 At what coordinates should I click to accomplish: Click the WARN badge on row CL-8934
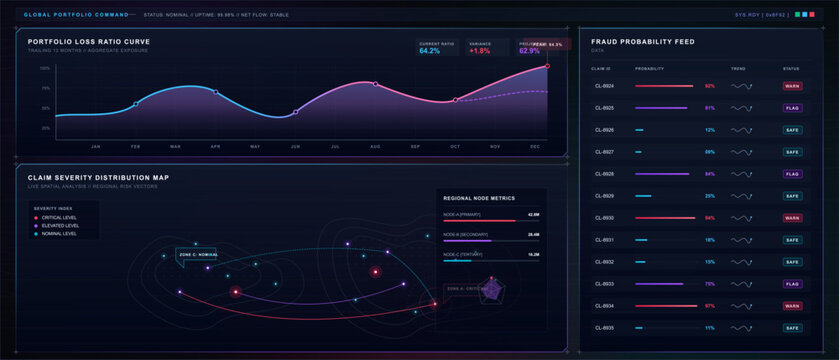click(792, 306)
